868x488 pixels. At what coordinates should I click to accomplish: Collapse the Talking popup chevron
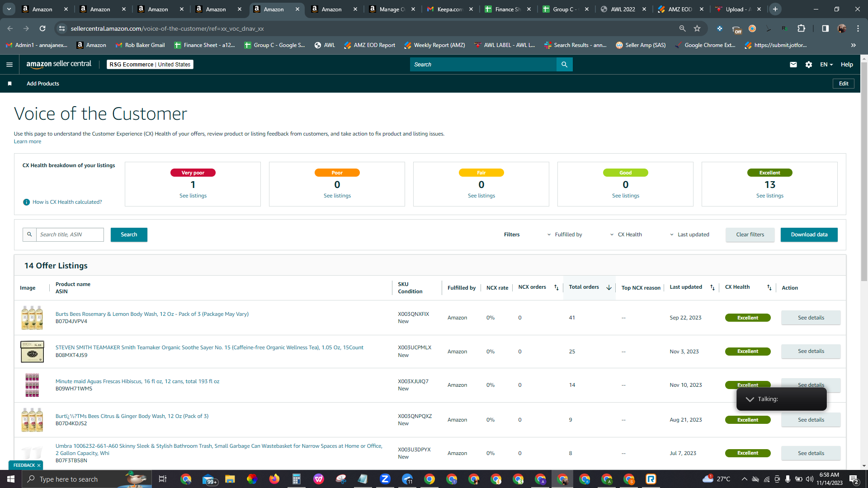pyautogui.click(x=750, y=399)
